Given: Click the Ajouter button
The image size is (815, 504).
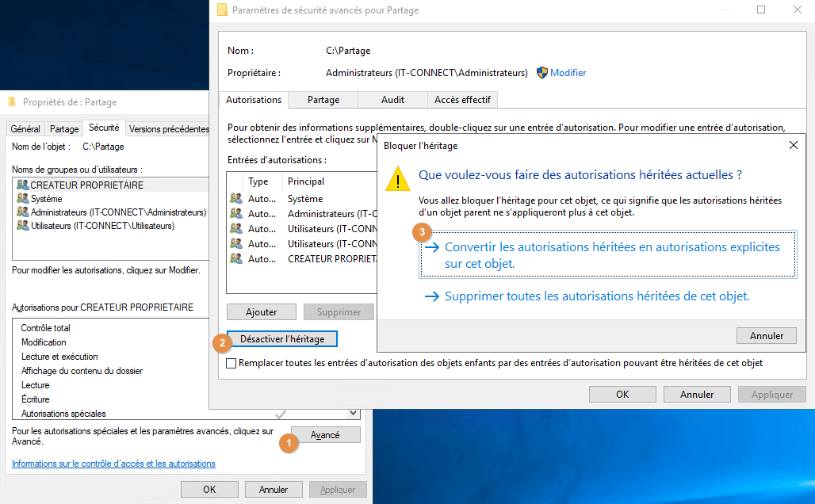Looking at the screenshot, I should (x=261, y=311).
